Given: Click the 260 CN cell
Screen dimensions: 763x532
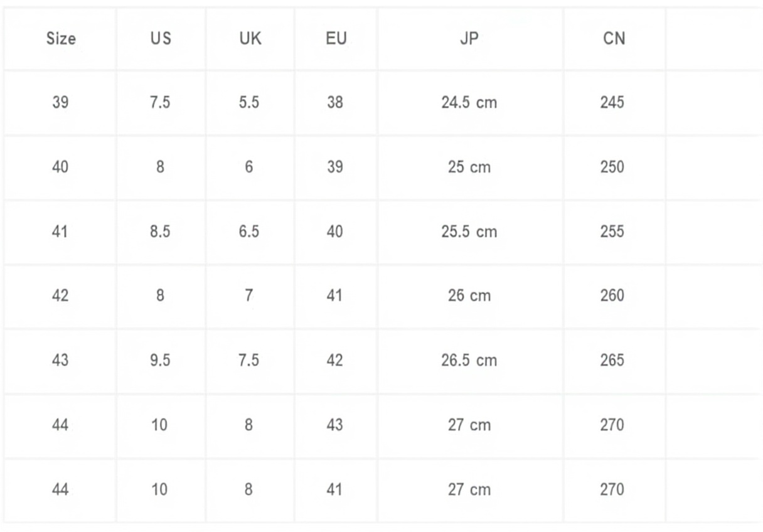Looking at the screenshot, I should click(x=612, y=295).
